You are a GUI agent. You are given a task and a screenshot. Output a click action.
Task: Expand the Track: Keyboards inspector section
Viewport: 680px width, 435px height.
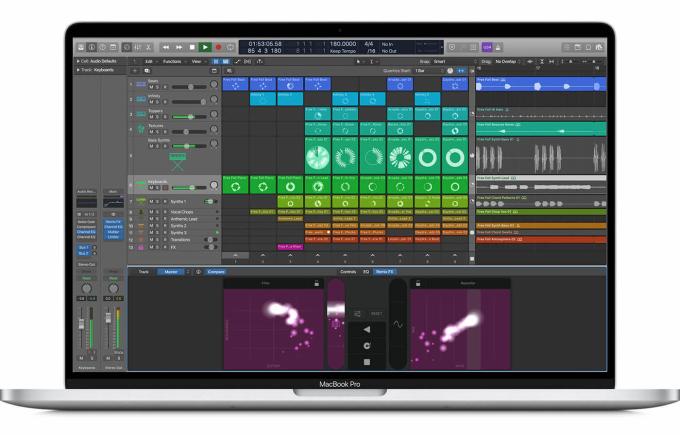click(x=95, y=70)
